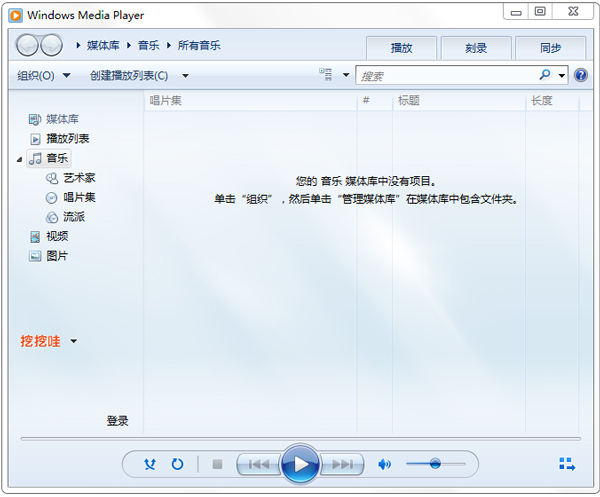This screenshot has height=497, width=600.
Task: Switch to Now Playing view
Action: click(x=567, y=464)
